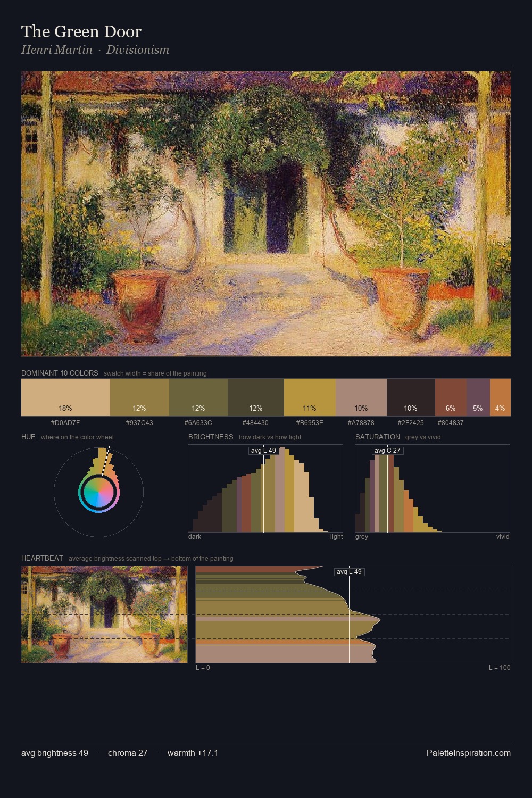This screenshot has width=532, height=798.
Task: Choose the 4% orange swatch
Action: pyautogui.click(x=500, y=397)
